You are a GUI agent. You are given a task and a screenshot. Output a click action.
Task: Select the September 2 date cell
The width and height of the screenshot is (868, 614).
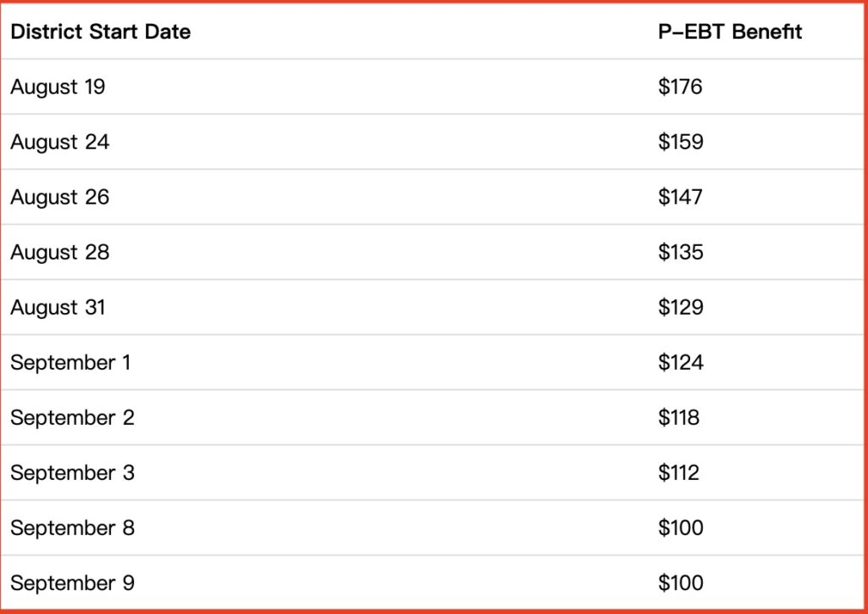point(72,417)
